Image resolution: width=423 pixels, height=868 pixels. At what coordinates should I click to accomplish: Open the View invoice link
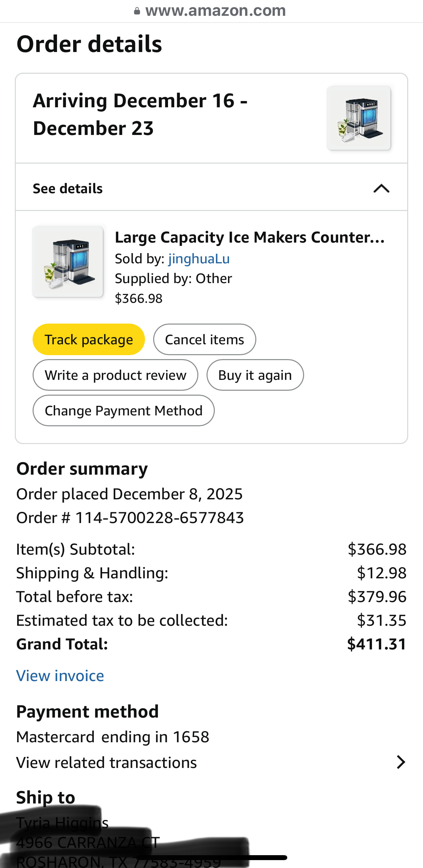coord(60,675)
